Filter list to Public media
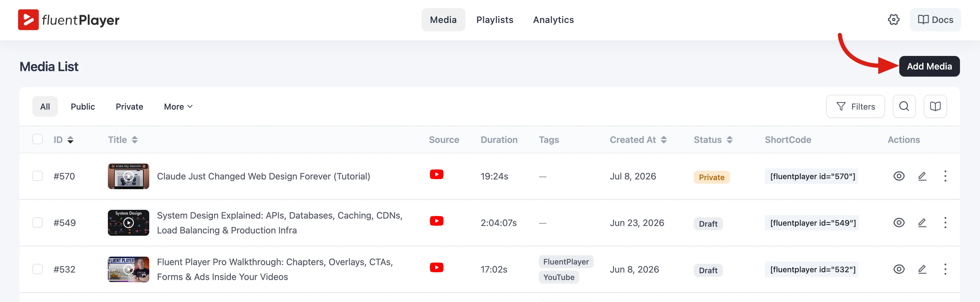The height and width of the screenshot is (302, 980). [x=83, y=107]
